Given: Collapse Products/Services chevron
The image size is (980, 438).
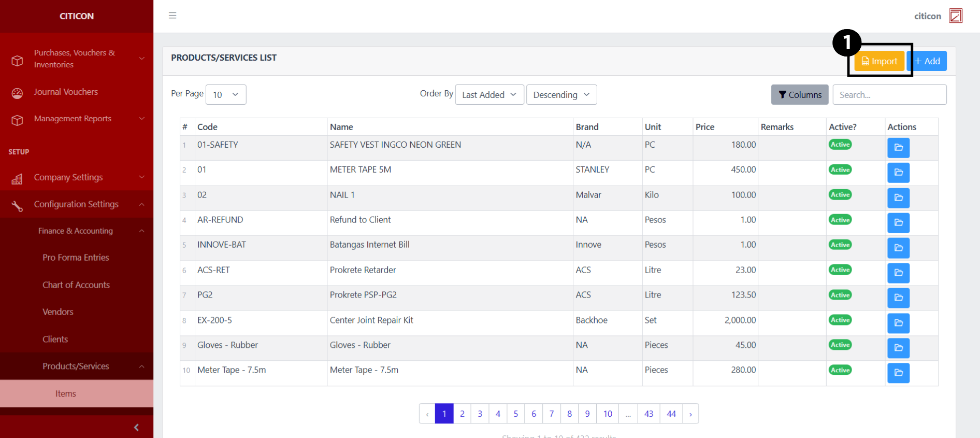Looking at the screenshot, I should point(142,366).
